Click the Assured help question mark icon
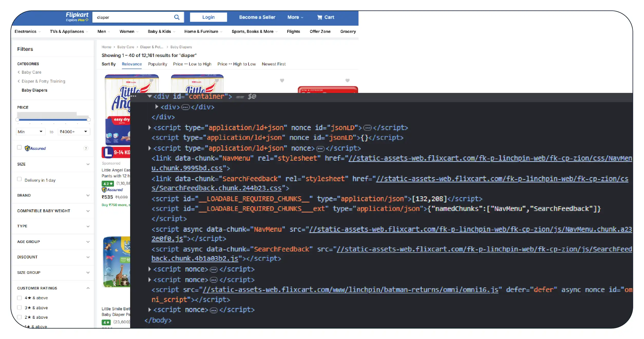Viewport: 644px width, 339px height. [x=86, y=148]
